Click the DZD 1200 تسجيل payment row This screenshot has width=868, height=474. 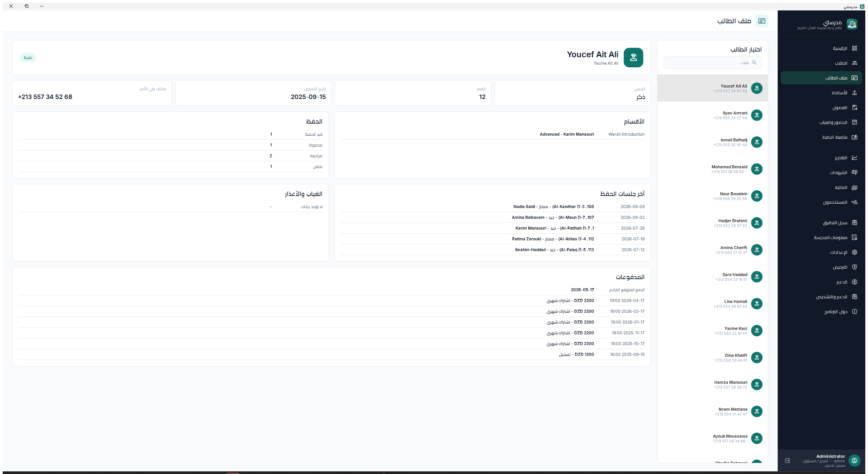(331, 354)
